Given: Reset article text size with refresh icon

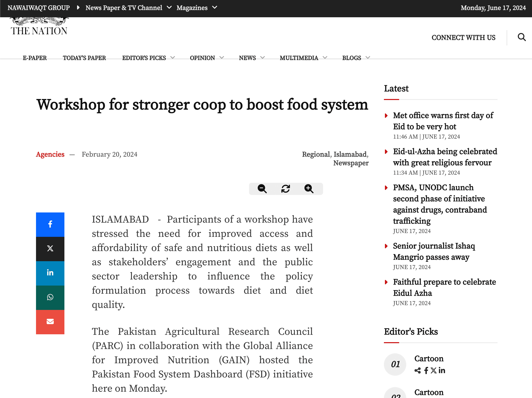Looking at the screenshot, I should [286, 189].
